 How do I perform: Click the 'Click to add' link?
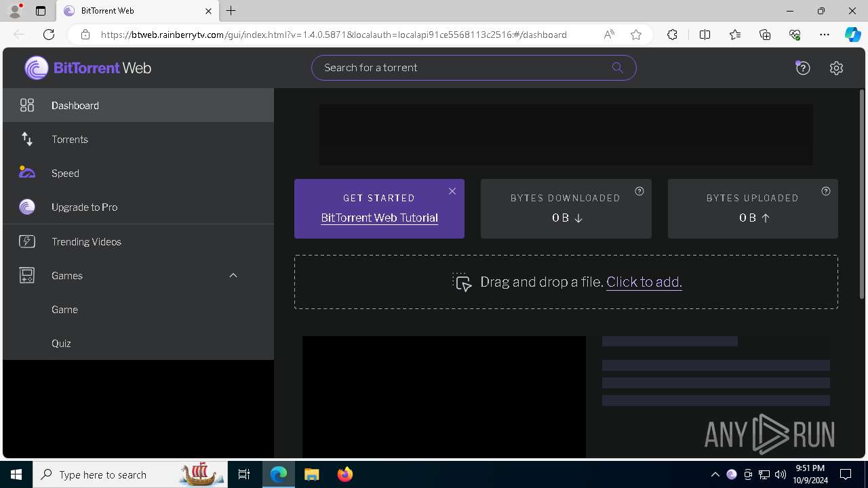pos(644,282)
